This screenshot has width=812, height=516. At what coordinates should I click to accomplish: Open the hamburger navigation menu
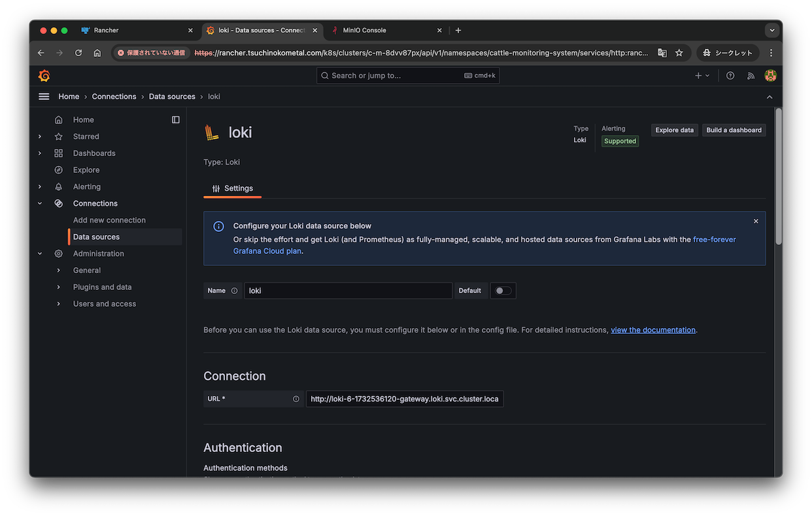[44, 97]
